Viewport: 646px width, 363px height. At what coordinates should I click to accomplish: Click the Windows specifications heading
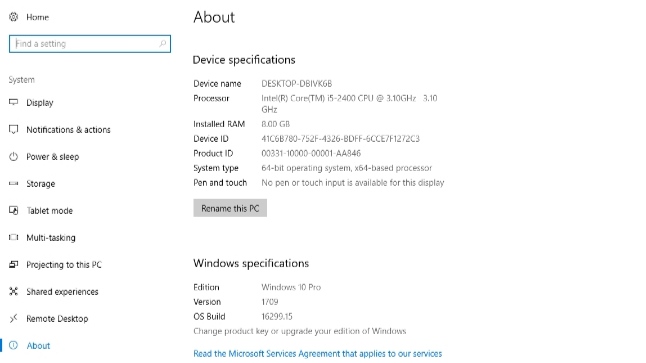pyautogui.click(x=251, y=263)
